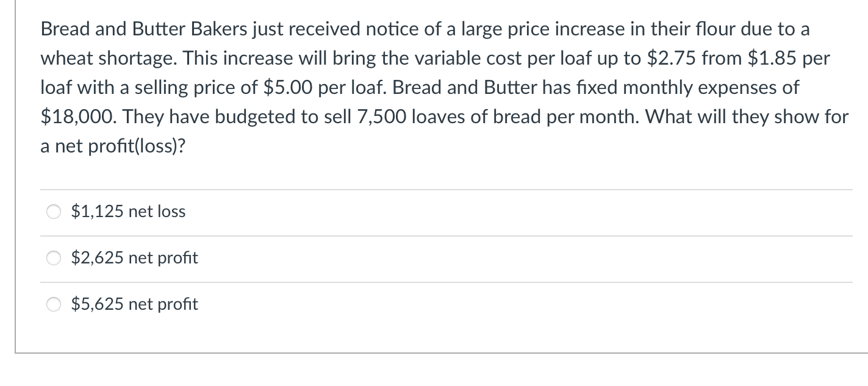Viewport: 868px width, 386px height.
Task: Click the $2.75 value in the question
Action: pyautogui.click(x=670, y=58)
